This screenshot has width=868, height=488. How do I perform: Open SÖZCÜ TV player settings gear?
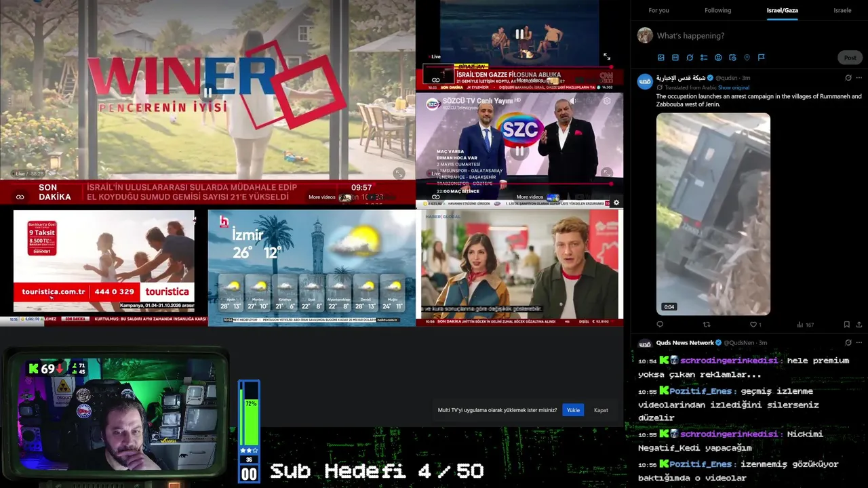[607, 101]
